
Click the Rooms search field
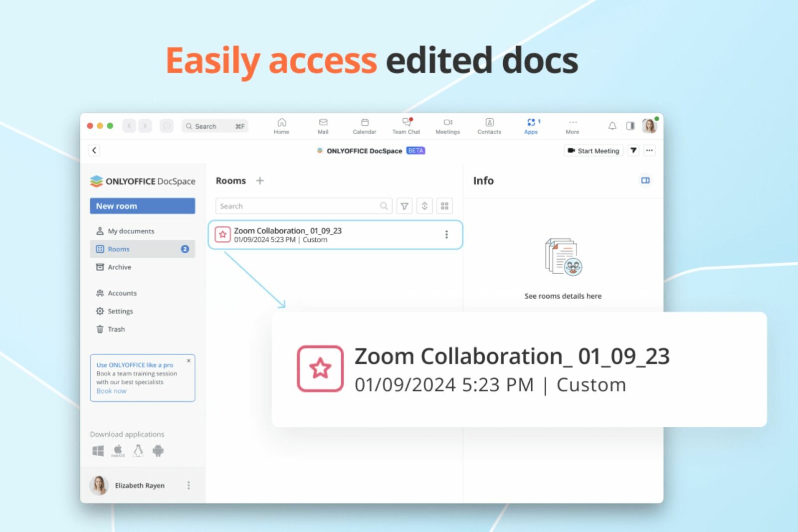pyautogui.click(x=304, y=206)
